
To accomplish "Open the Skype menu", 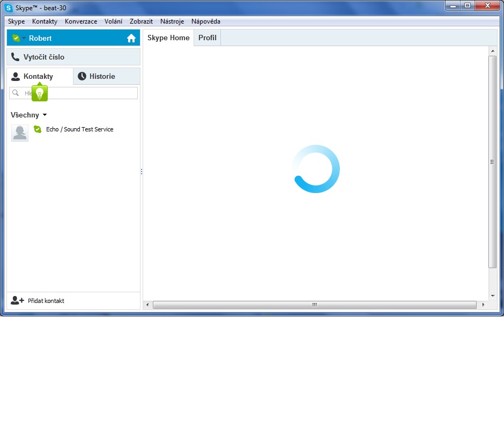I will [17, 21].
